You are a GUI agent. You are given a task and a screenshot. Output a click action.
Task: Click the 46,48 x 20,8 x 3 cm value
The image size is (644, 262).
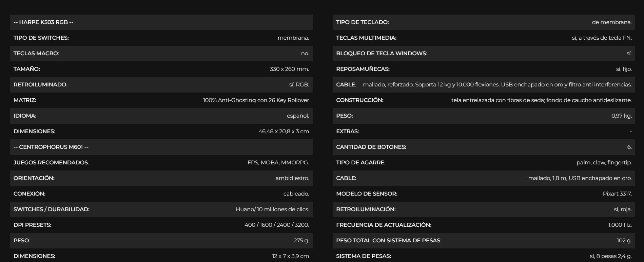[x=284, y=132]
